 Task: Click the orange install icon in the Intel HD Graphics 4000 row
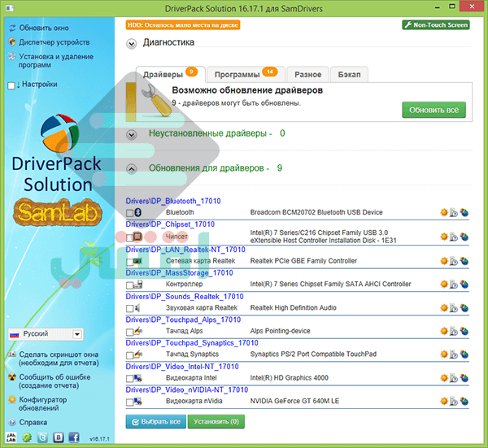tap(444, 378)
